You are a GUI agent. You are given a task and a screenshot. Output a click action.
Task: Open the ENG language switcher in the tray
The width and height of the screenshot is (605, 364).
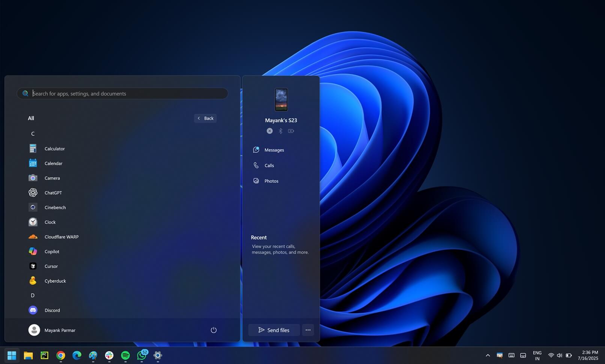click(x=537, y=355)
